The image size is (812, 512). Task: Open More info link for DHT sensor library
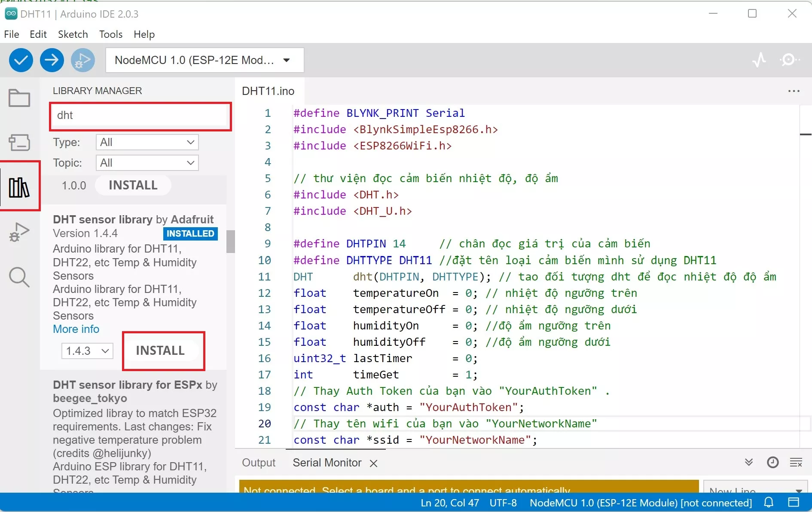(76, 329)
